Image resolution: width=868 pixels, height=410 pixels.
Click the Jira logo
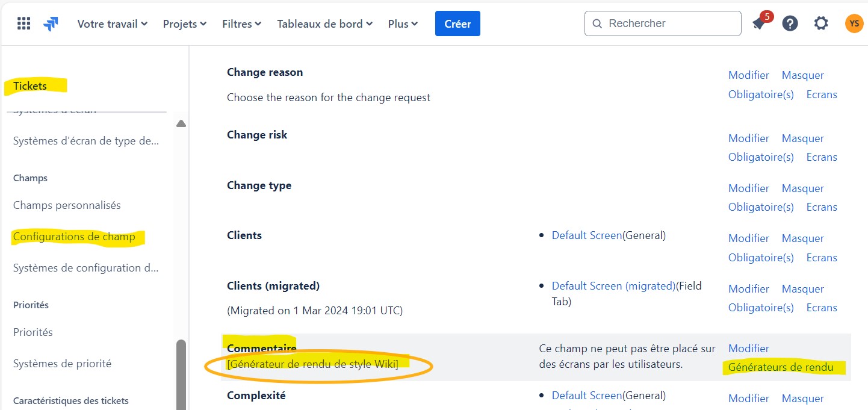51,23
